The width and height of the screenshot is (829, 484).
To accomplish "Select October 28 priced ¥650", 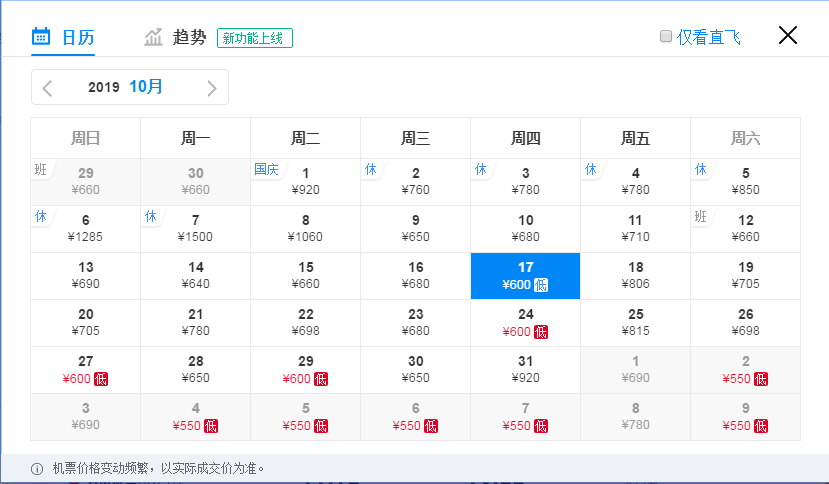I will pyautogui.click(x=196, y=370).
